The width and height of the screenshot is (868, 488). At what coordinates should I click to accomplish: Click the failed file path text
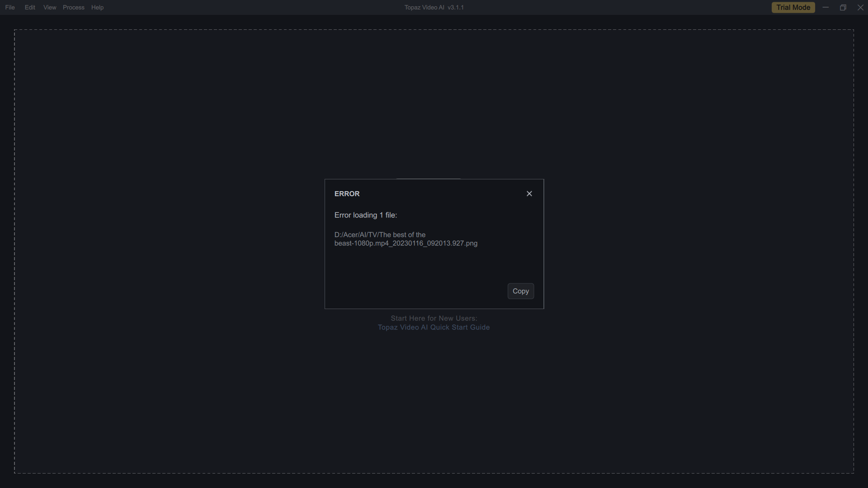[380, 235]
